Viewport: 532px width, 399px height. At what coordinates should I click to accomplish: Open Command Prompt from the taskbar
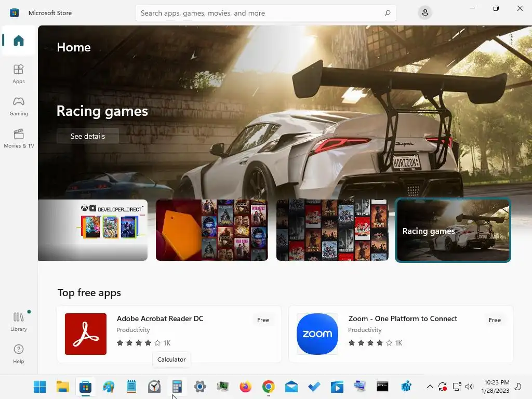tap(382, 387)
